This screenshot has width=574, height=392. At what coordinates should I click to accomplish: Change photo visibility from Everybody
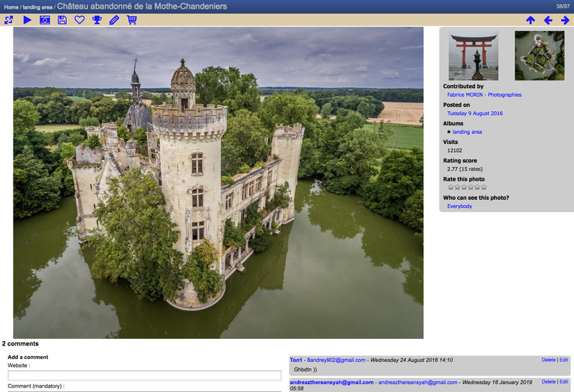pos(459,206)
